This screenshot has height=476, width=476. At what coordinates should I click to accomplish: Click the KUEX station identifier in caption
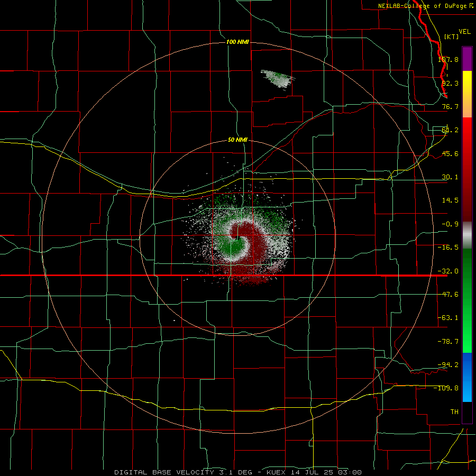coord(277,472)
